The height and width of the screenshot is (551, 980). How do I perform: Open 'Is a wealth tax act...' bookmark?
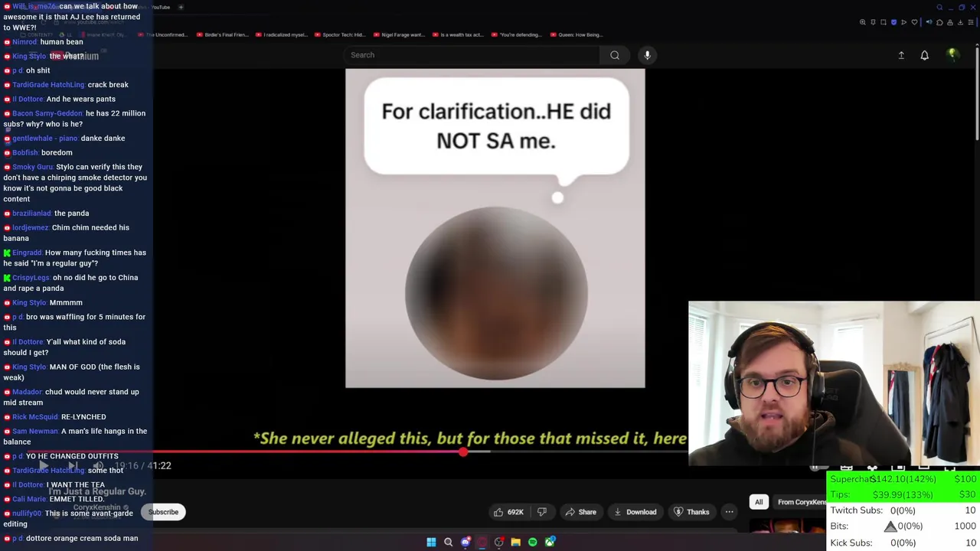point(458,34)
